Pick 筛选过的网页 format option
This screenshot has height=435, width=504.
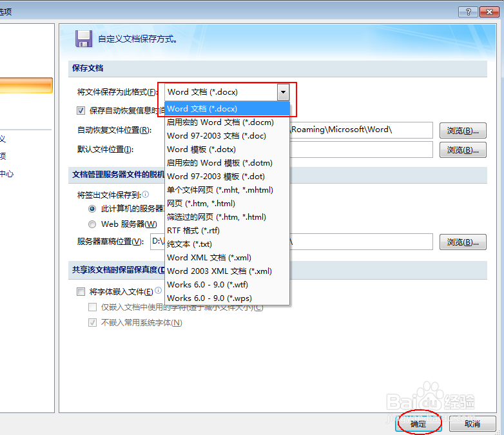[227, 217]
